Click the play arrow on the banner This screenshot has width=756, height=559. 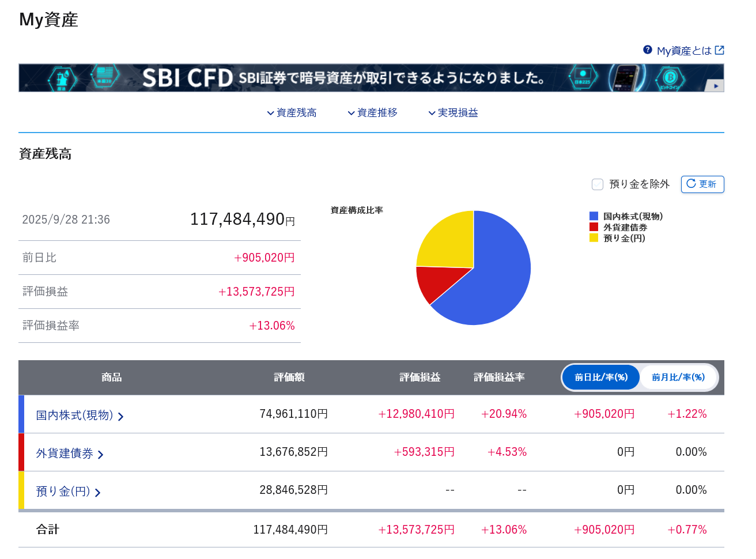715,86
